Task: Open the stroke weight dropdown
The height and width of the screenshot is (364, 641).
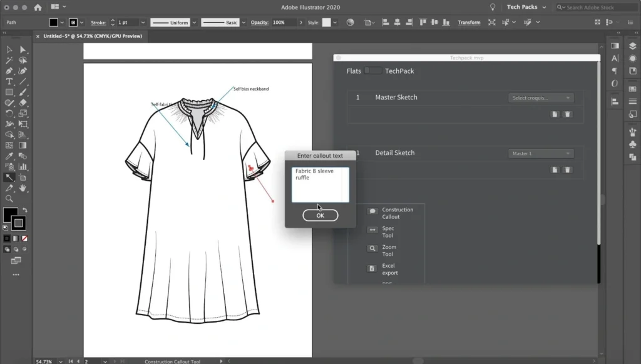Action: pyautogui.click(x=143, y=23)
